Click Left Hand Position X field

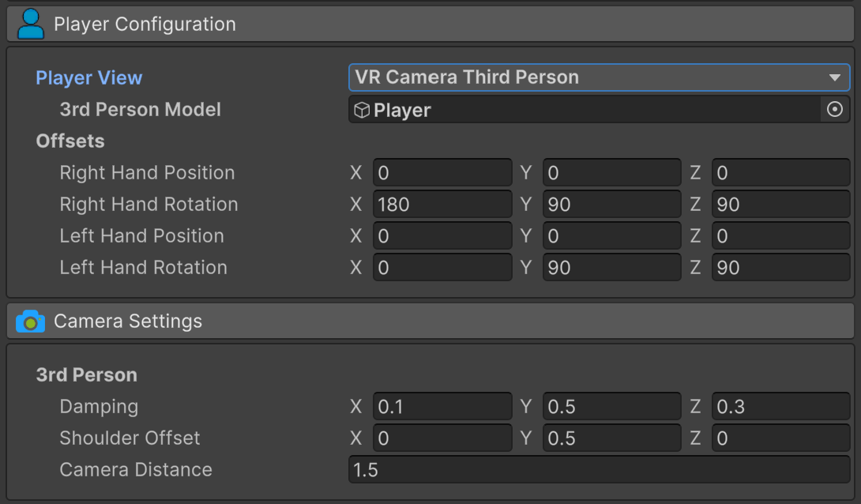pyautogui.click(x=442, y=236)
